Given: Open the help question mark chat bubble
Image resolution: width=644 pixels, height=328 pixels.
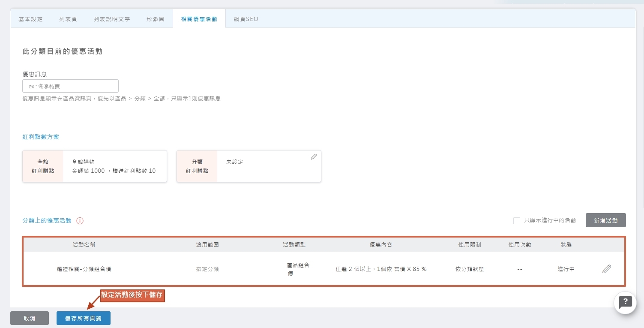Looking at the screenshot, I should click(625, 302).
